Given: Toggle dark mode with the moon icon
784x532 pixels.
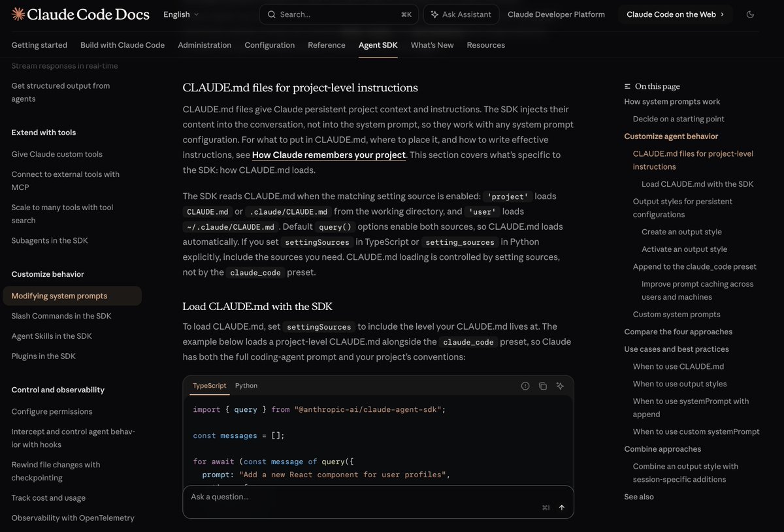Looking at the screenshot, I should click(750, 14).
